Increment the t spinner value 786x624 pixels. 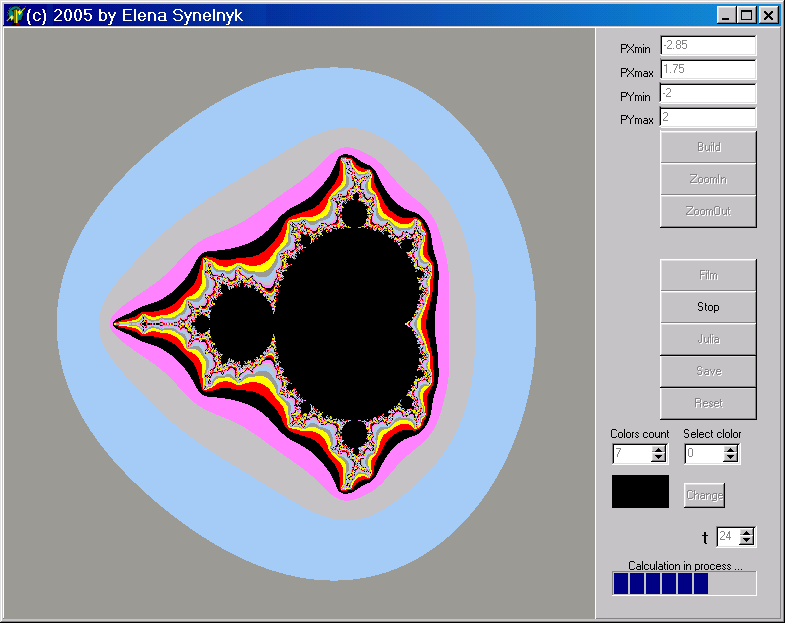tap(745, 532)
